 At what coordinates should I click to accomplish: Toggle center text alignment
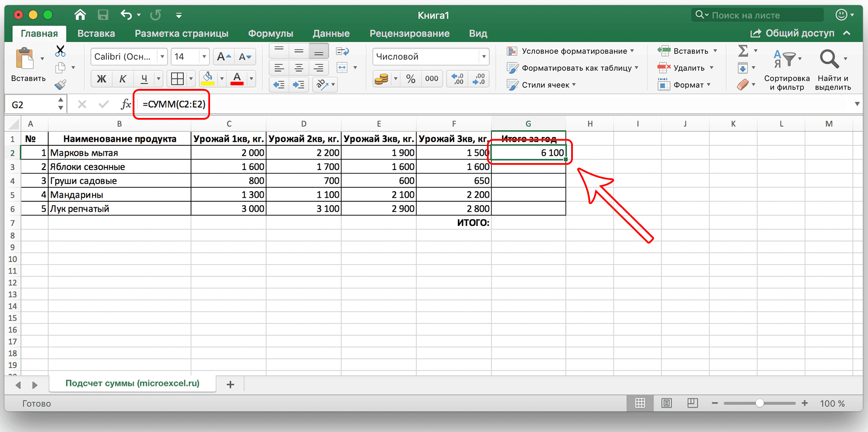pos(299,68)
